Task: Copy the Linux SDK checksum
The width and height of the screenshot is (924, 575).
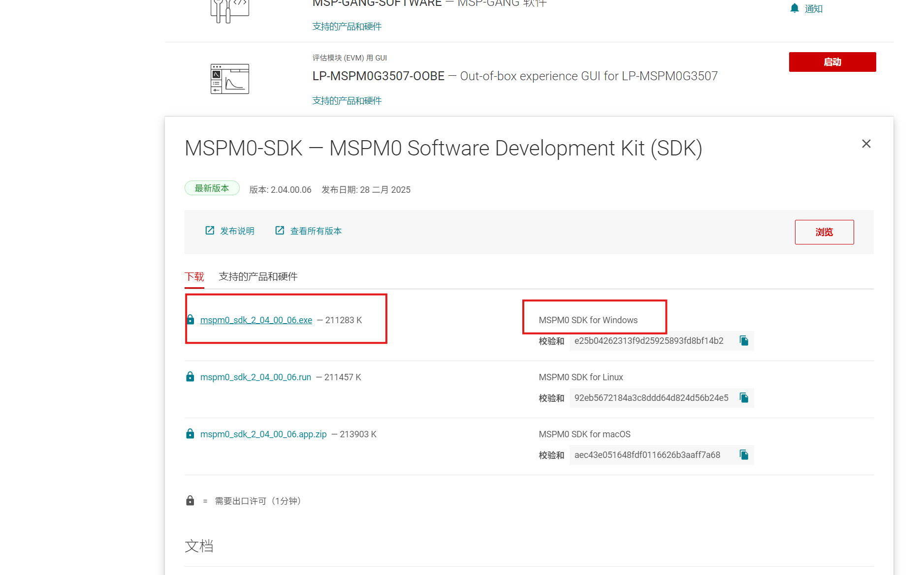Action: click(744, 398)
